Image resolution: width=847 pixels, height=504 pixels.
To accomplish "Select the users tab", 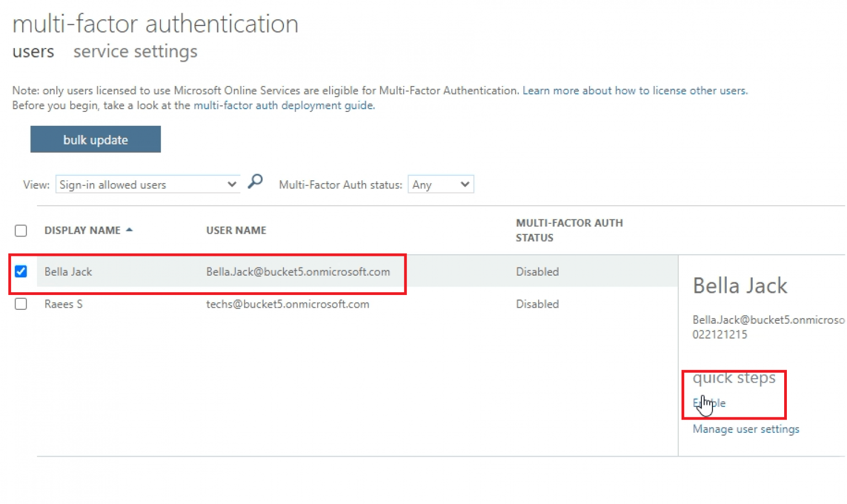I will click(x=33, y=51).
